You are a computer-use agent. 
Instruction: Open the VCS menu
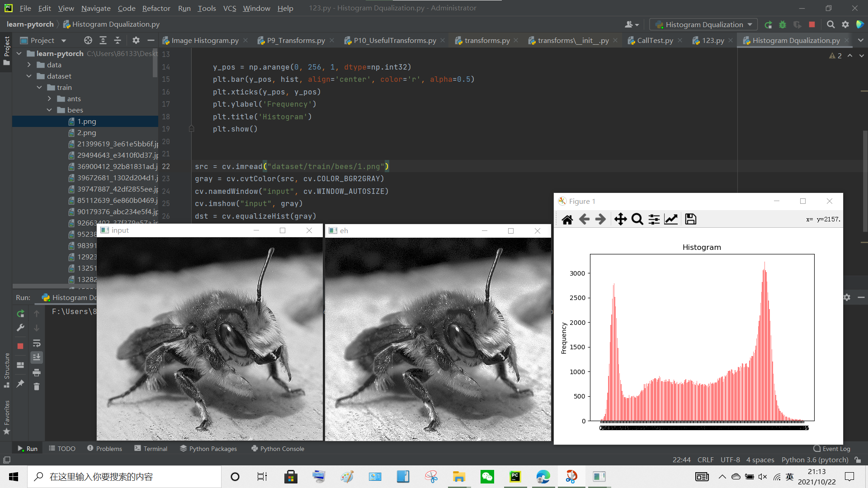click(230, 8)
